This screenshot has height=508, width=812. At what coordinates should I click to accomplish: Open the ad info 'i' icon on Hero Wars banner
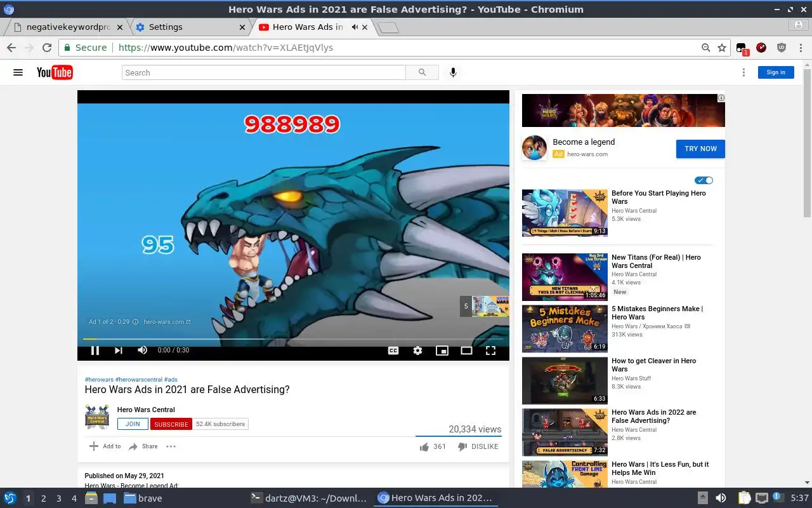(x=721, y=98)
